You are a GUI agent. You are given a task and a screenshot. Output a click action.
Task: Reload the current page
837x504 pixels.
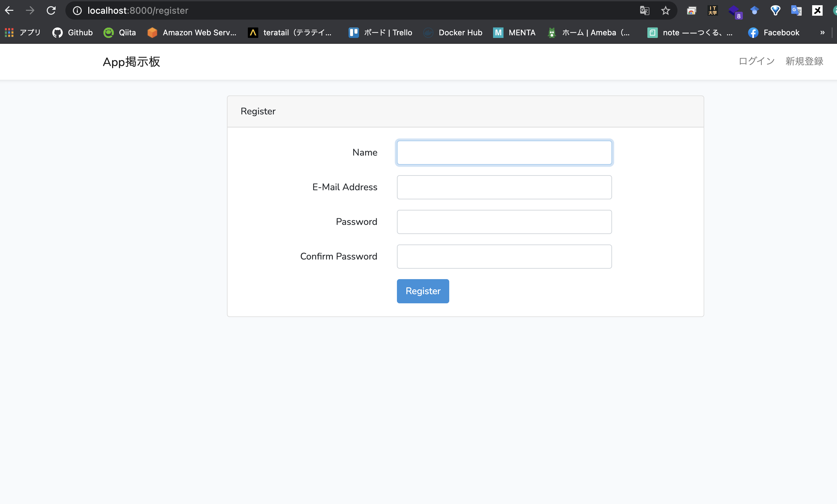51,10
